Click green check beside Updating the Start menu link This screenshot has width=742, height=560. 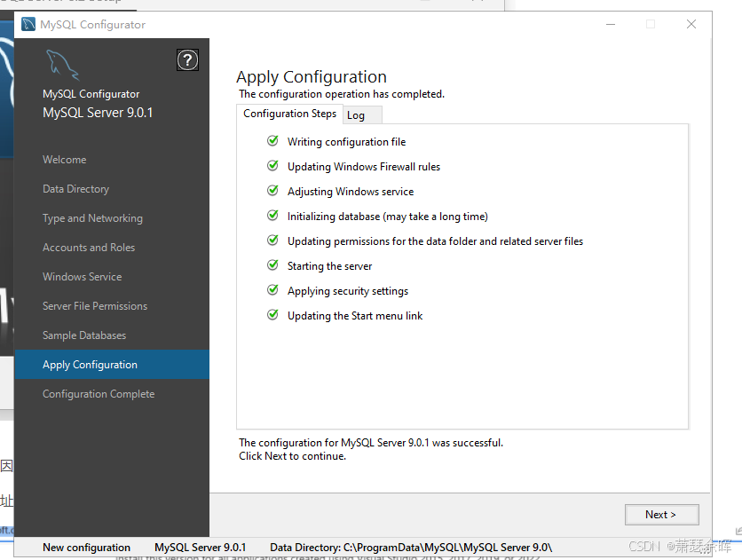click(272, 315)
